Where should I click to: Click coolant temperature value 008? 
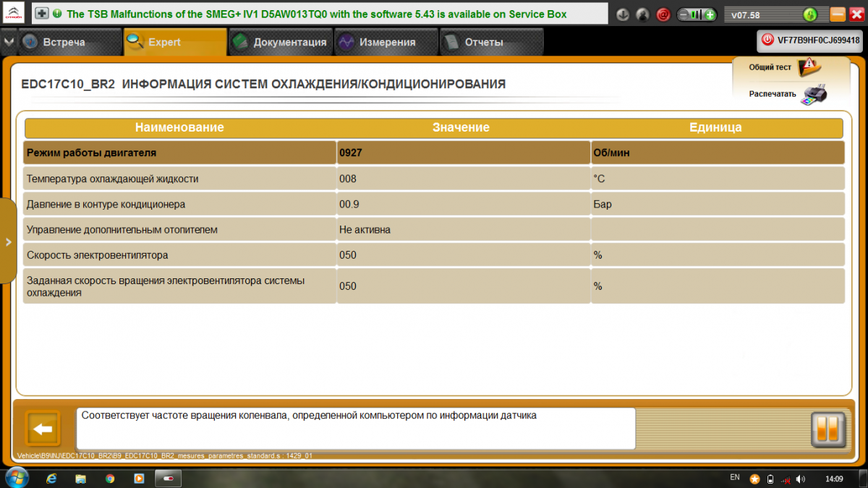coord(348,179)
